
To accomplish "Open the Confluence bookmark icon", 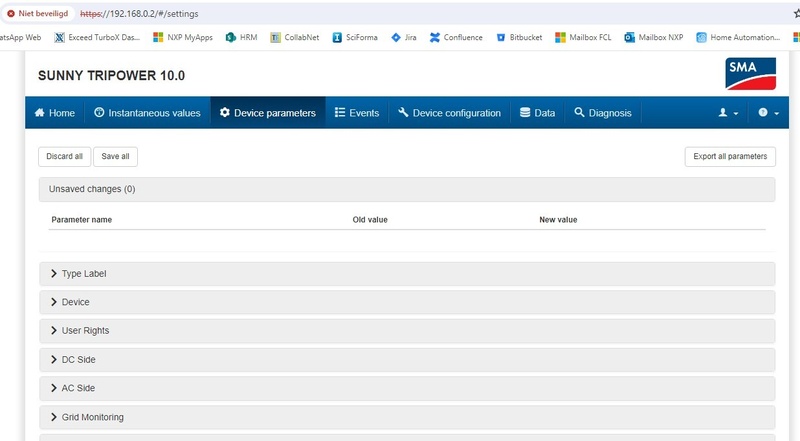I will tap(435, 37).
